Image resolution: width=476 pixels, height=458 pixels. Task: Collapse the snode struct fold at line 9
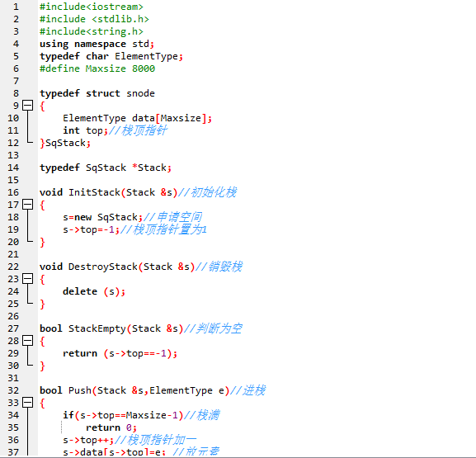point(27,106)
